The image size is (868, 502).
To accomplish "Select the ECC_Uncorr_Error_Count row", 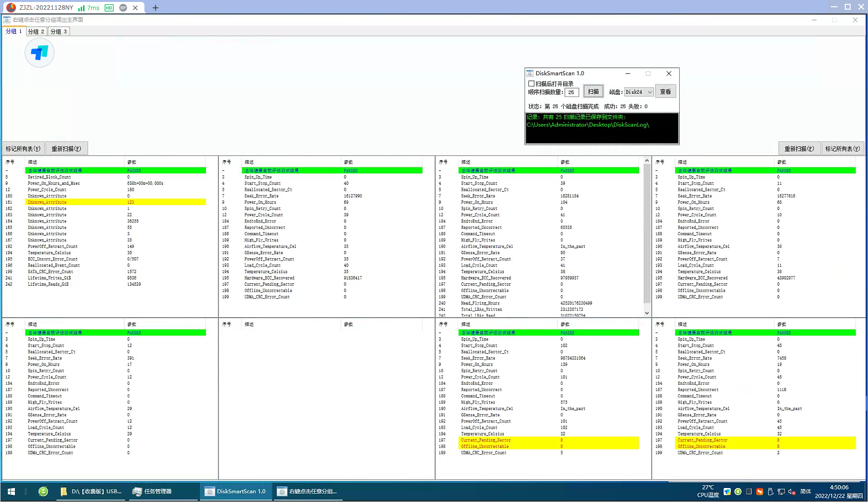I will pyautogui.click(x=105, y=259).
